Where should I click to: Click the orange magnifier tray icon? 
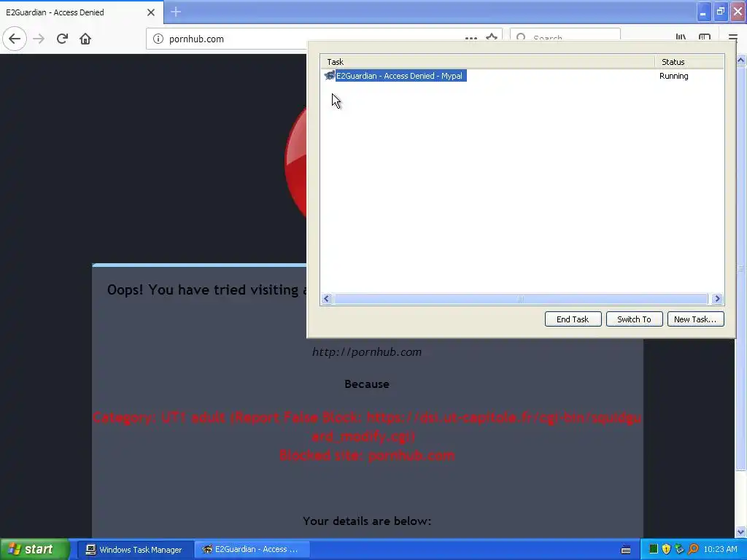(x=693, y=549)
